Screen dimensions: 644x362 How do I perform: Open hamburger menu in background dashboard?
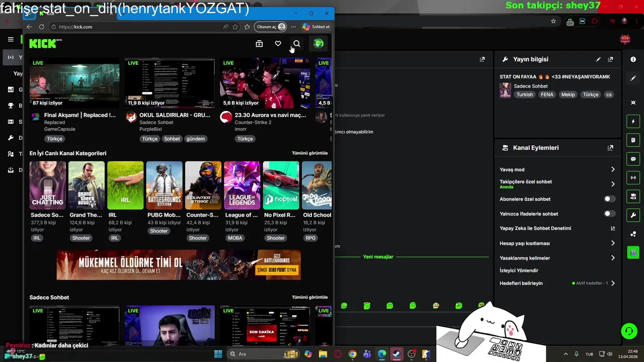click(x=11, y=39)
